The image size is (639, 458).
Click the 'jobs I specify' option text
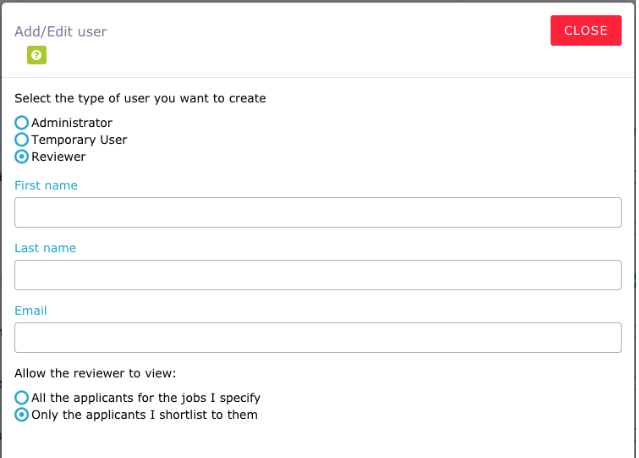[146, 398]
